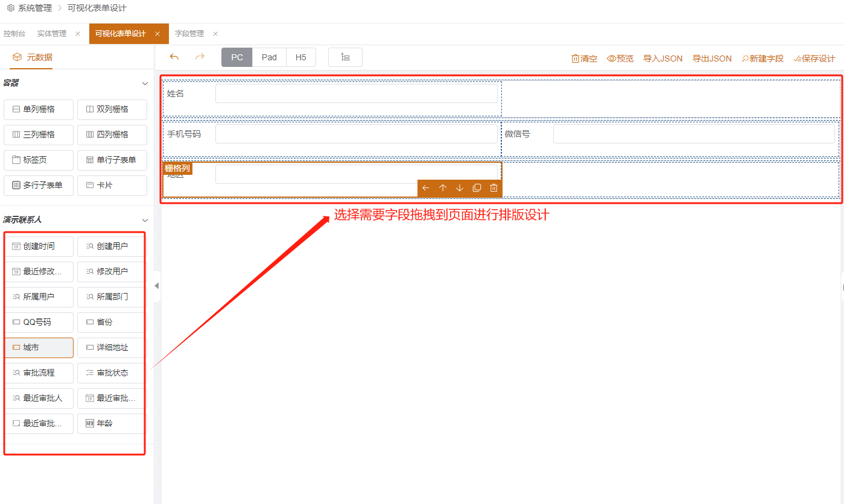844x504 pixels.
Task: Focus the 手机号码 input field
Action: click(x=357, y=134)
